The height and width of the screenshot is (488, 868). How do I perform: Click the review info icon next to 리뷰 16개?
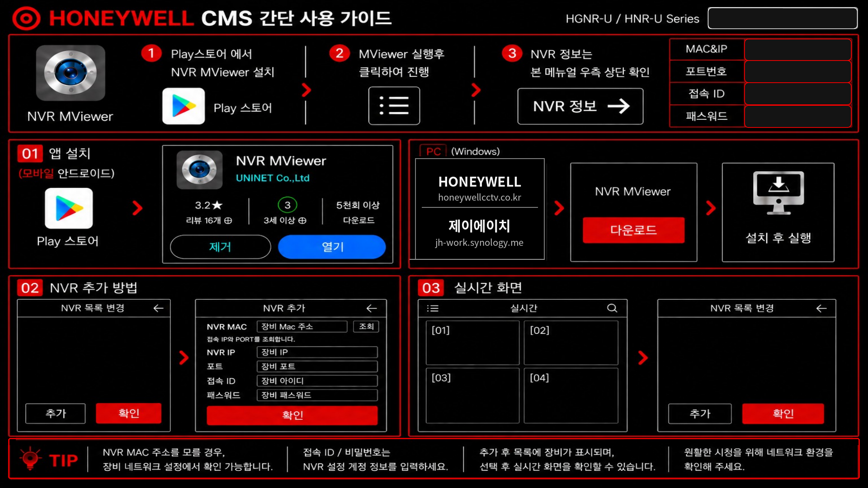coord(228,221)
